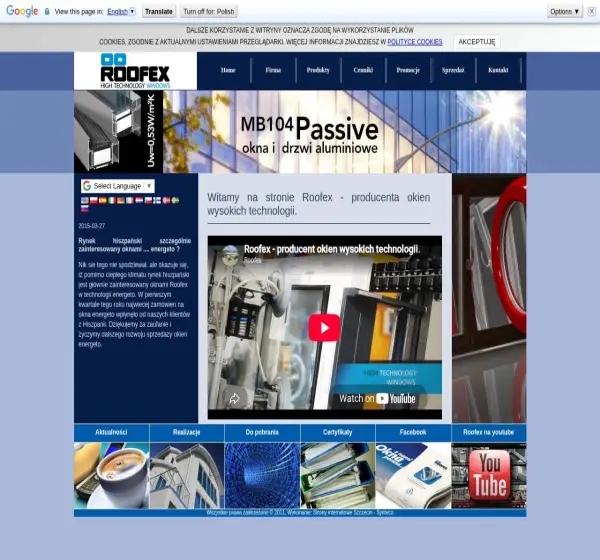600x560 pixels.
Task: Click the YouTube logo thumbnail
Action: (489, 475)
